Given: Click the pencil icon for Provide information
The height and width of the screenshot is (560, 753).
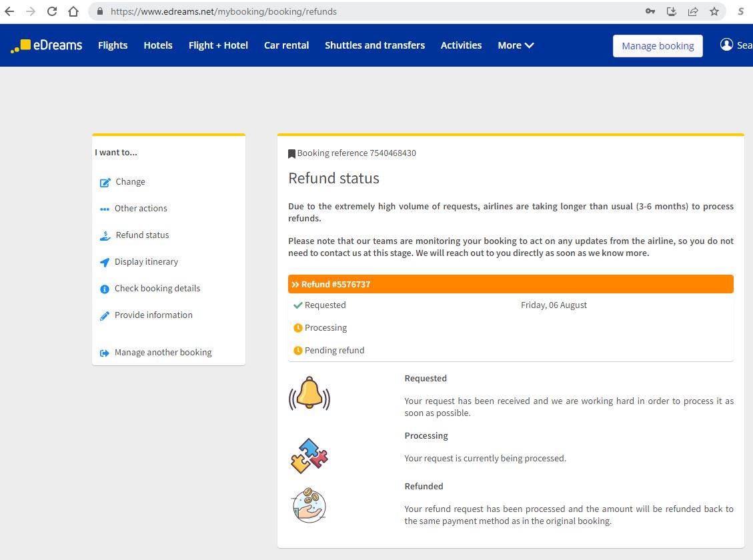Looking at the screenshot, I should pyautogui.click(x=105, y=316).
